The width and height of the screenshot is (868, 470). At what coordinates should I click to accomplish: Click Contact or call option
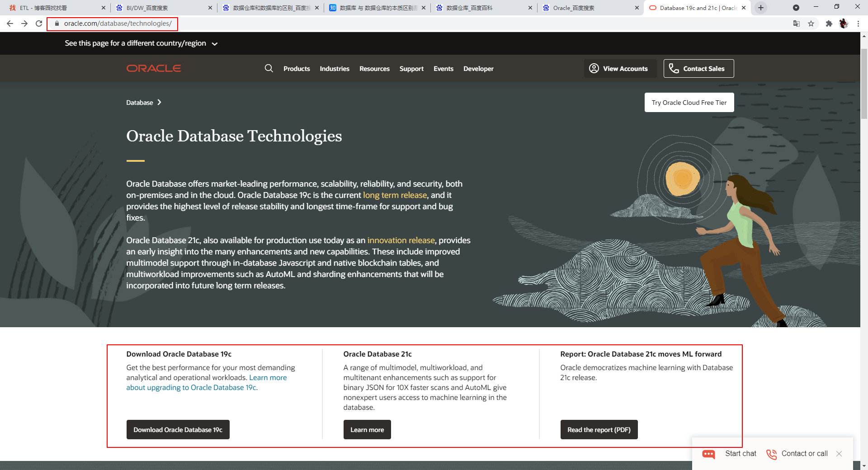(x=797, y=454)
